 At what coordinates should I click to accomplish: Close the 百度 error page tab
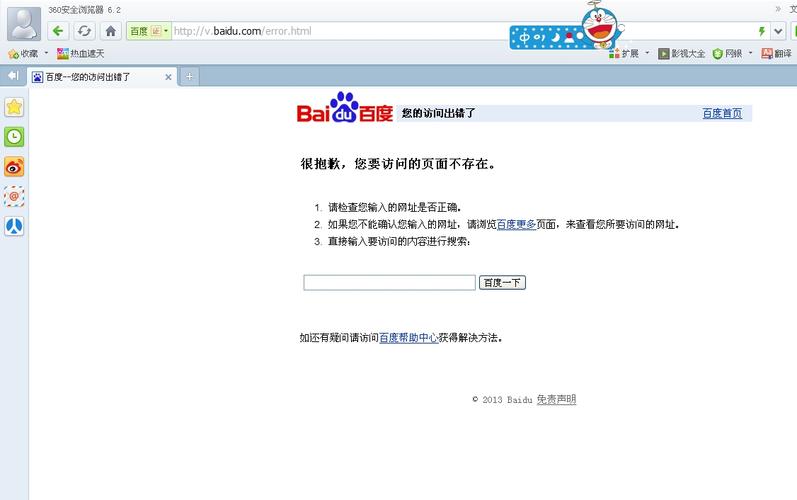click(x=168, y=77)
